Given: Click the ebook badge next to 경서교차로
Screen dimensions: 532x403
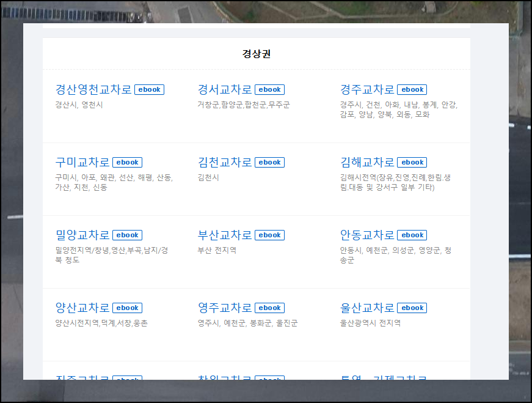Looking at the screenshot, I should (270, 90).
